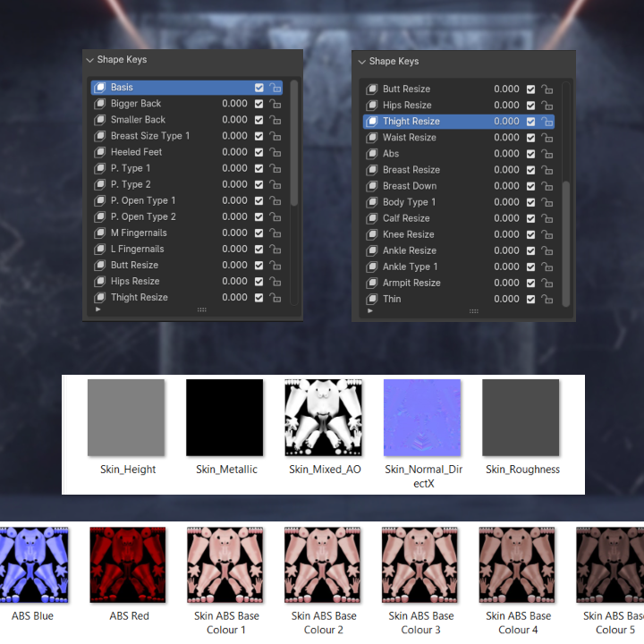Select Skin ABS Base Colour 2 thumbnail
This screenshot has height=644, width=644.
pyautogui.click(x=322, y=565)
